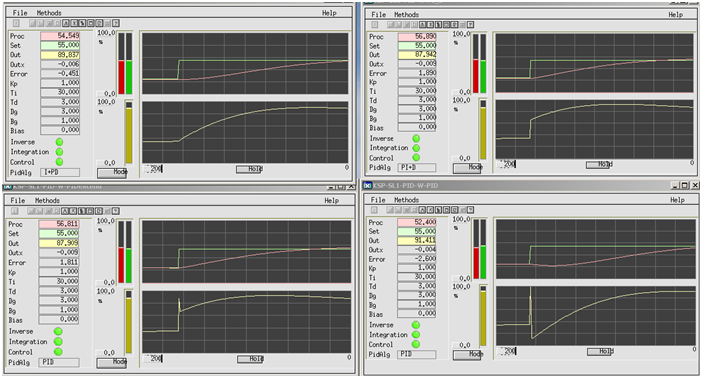Toggle Integration light in window showing Proc 56,811

[x=58, y=341]
